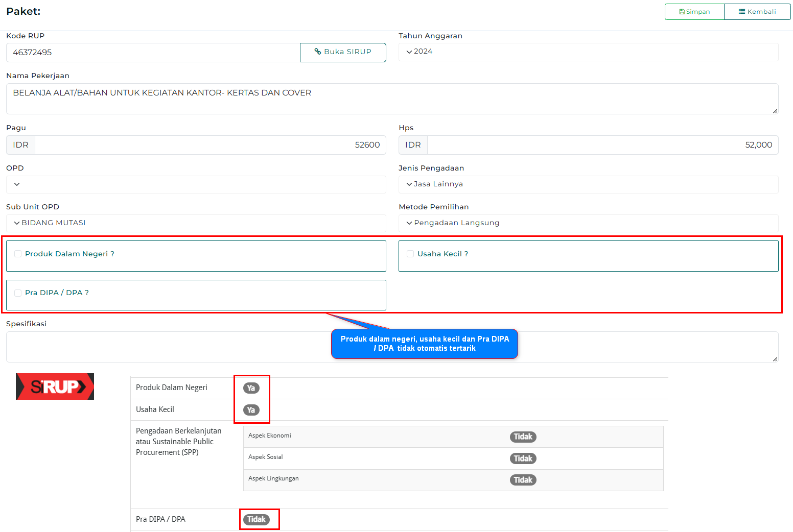Click the Hps amount field
Viewport: 793px width, 532px height.
click(602, 145)
